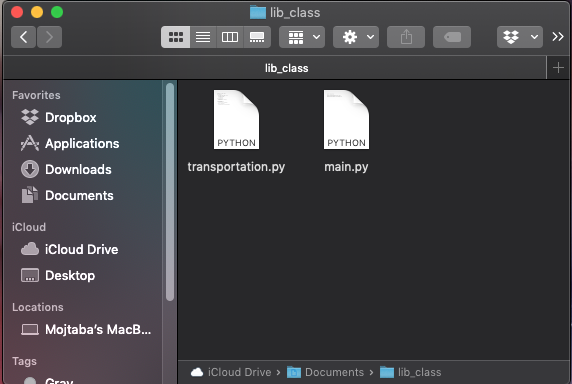Click the Favorites section header
Screen dimensions: 572x384
click(36, 95)
